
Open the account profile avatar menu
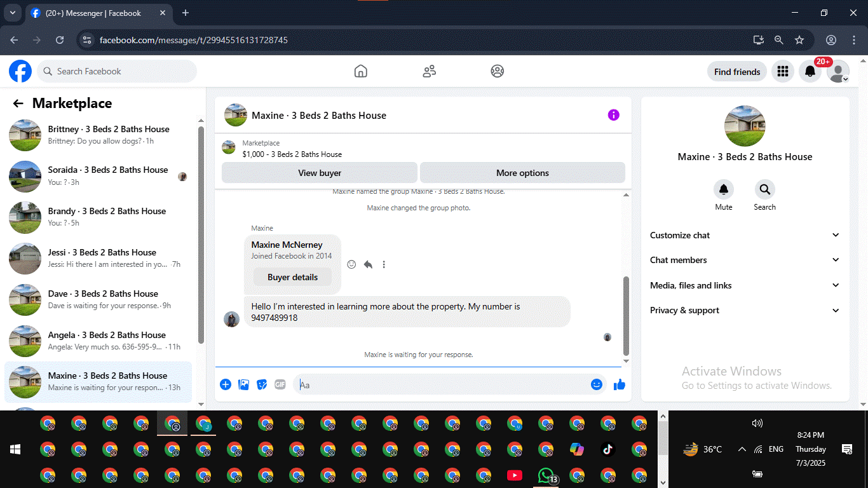point(838,72)
